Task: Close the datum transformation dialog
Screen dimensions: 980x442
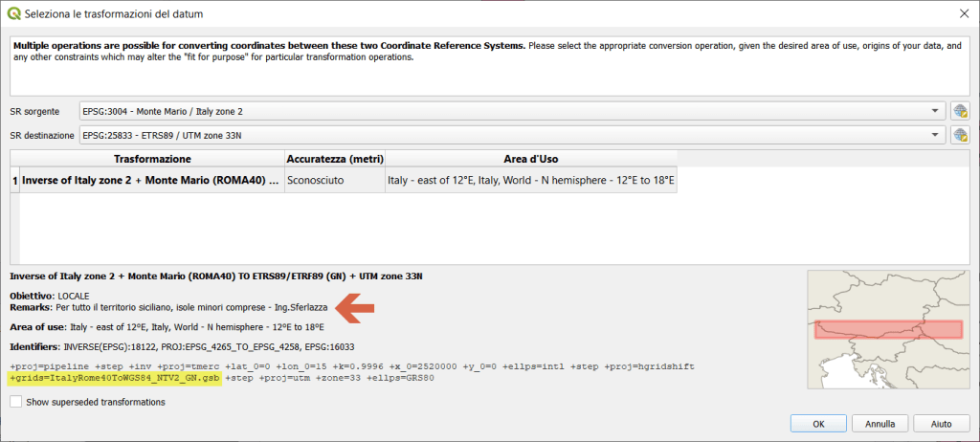Action: pyautogui.click(x=961, y=14)
